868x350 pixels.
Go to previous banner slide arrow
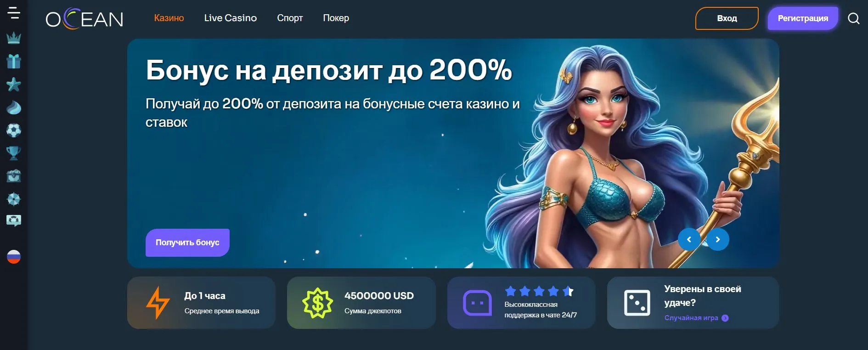689,239
